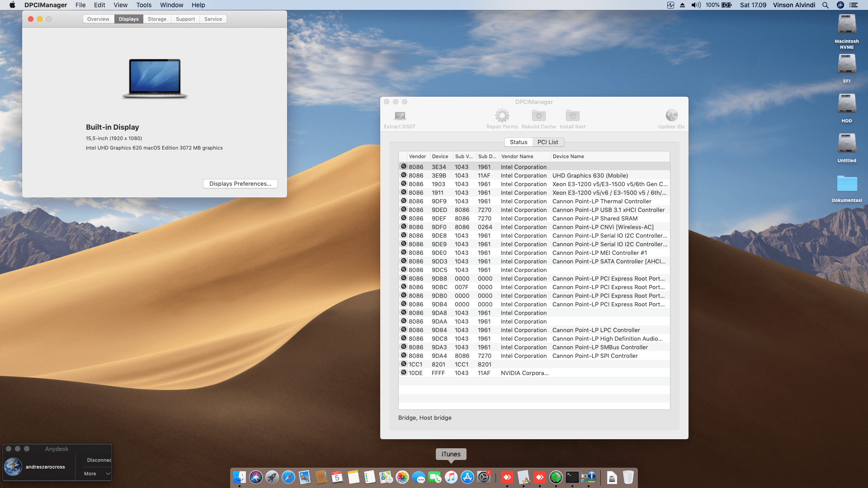Click the Update IDs globe icon
This screenshot has width=868, height=488.
[x=671, y=116]
